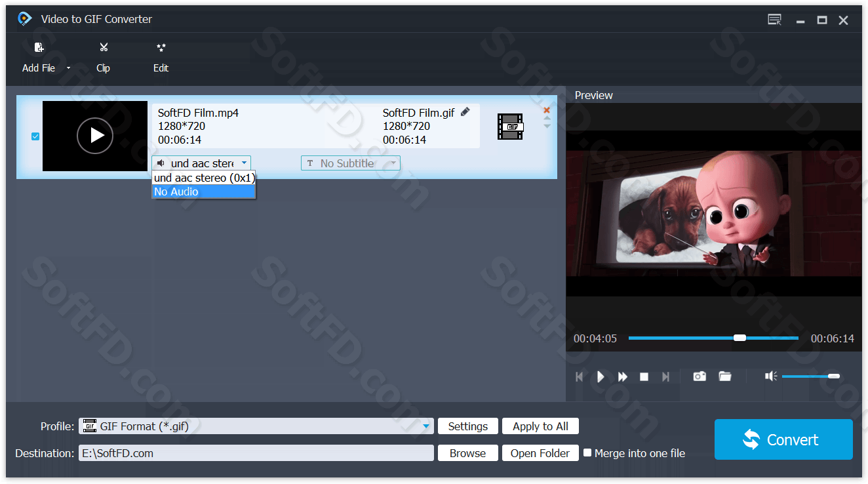Move file down in list arrow
868x484 pixels.
click(x=547, y=125)
